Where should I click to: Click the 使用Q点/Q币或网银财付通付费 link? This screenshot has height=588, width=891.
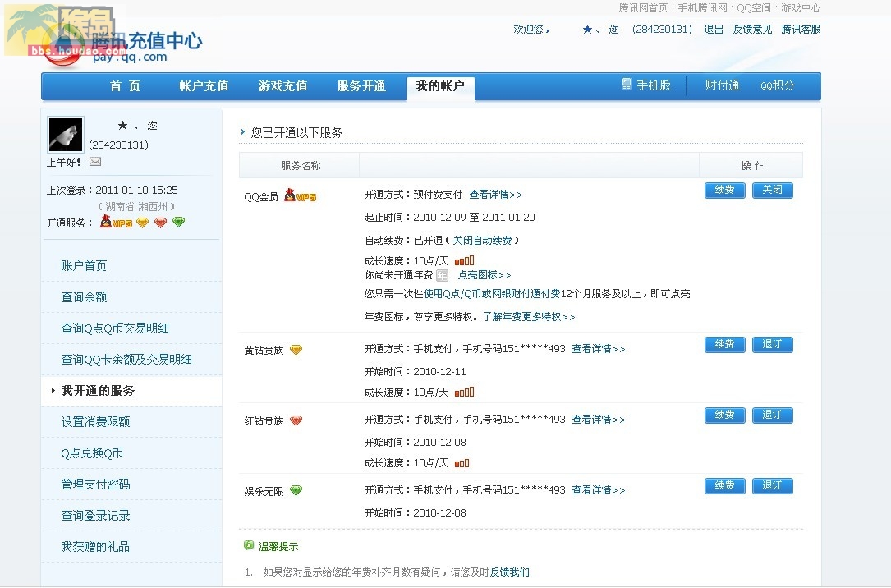pos(492,294)
